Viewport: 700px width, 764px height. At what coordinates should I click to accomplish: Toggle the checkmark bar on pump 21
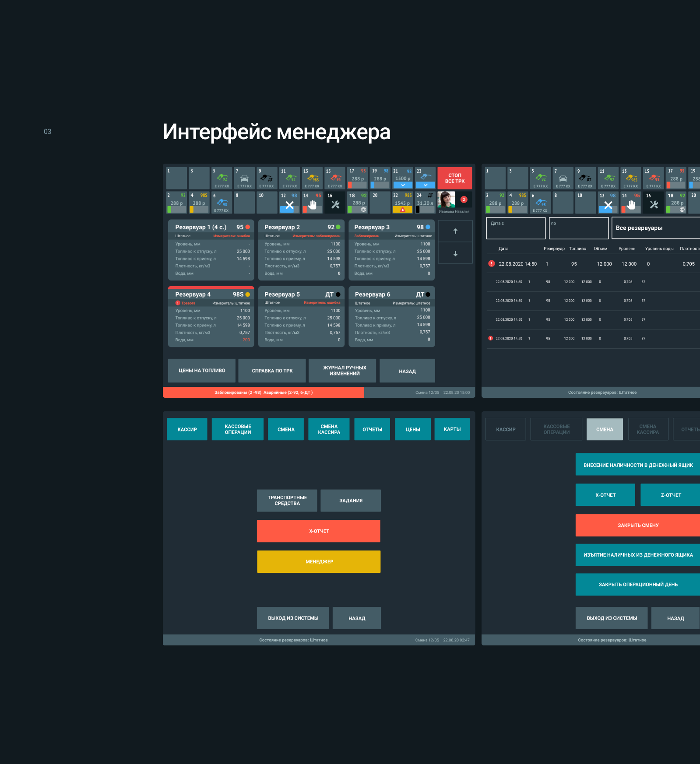coord(403,185)
